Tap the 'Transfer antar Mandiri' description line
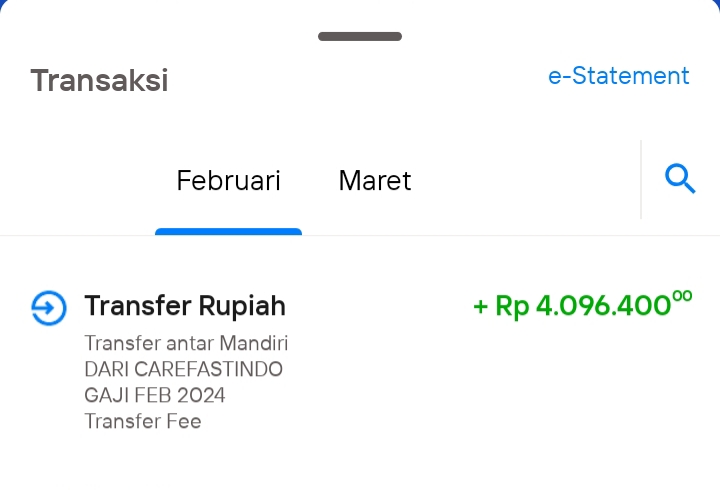This screenshot has width=720, height=490. point(186,343)
